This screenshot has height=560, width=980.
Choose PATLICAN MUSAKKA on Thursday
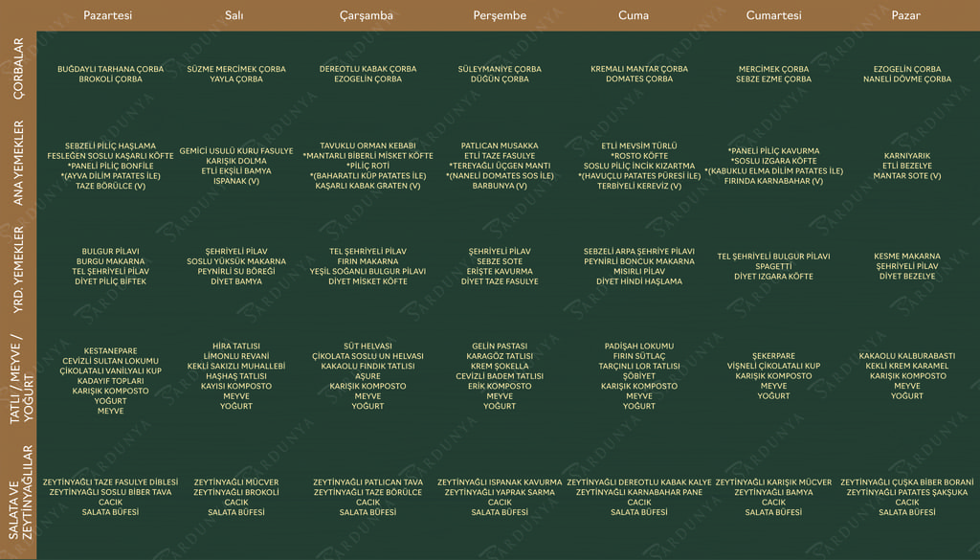tap(500, 146)
